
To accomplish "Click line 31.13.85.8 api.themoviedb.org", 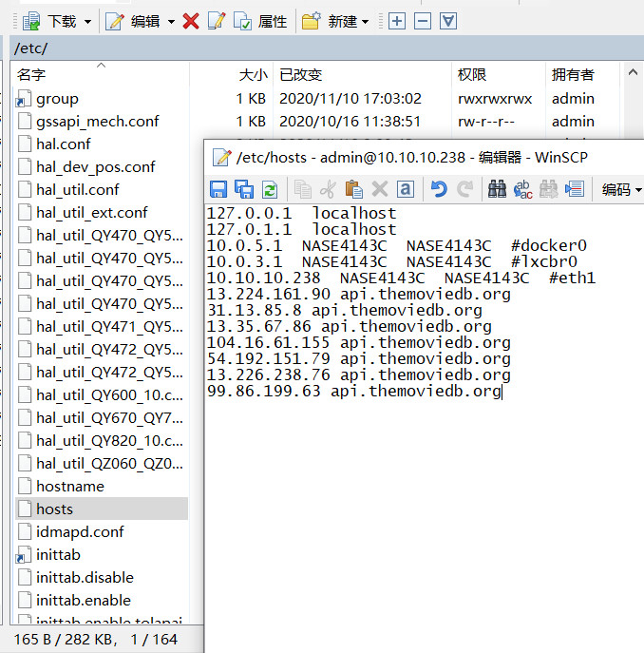I will [345, 310].
